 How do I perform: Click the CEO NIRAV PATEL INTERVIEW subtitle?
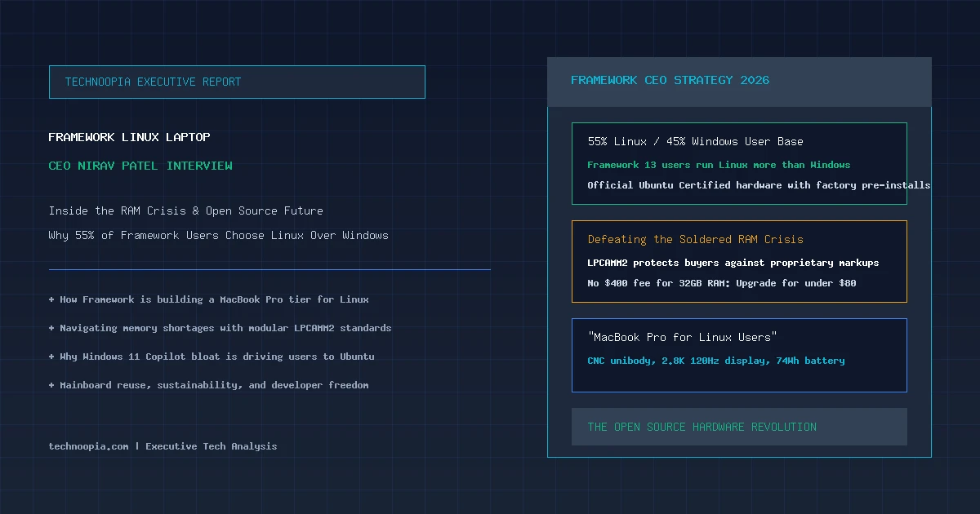point(140,166)
